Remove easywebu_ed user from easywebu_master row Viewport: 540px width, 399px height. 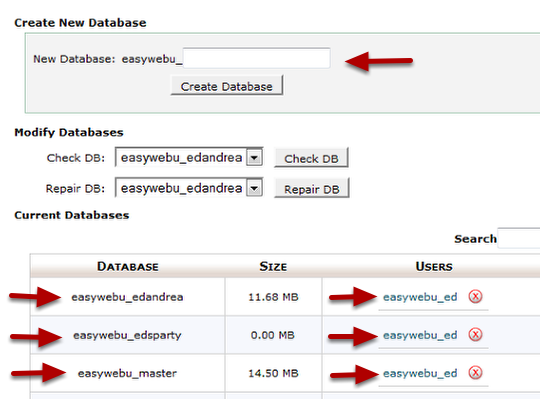475,372
